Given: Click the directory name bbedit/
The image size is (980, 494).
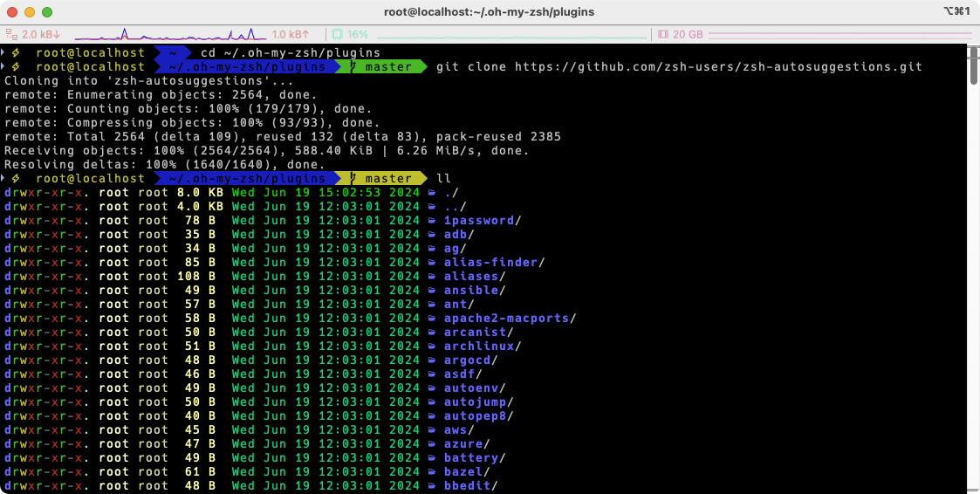Looking at the screenshot, I should pyautogui.click(x=470, y=486).
